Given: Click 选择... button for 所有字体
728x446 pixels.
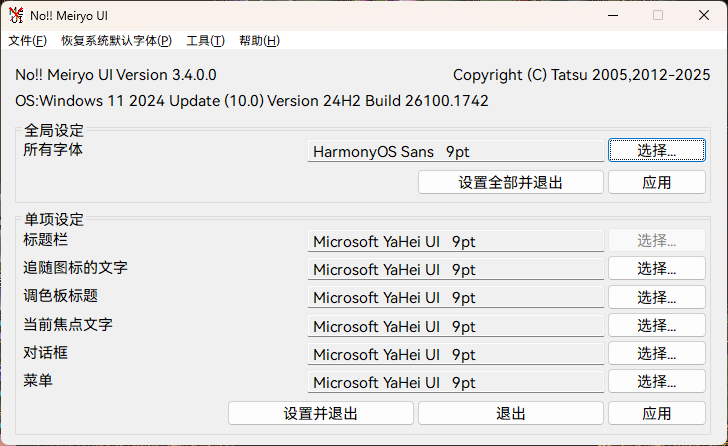Looking at the screenshot, I should (x=657, y=150).
